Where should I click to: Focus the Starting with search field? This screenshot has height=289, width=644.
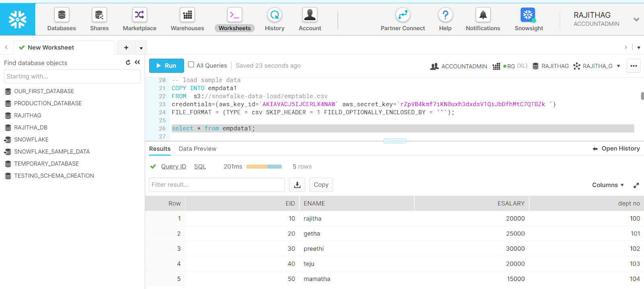[x=72, y=76]
